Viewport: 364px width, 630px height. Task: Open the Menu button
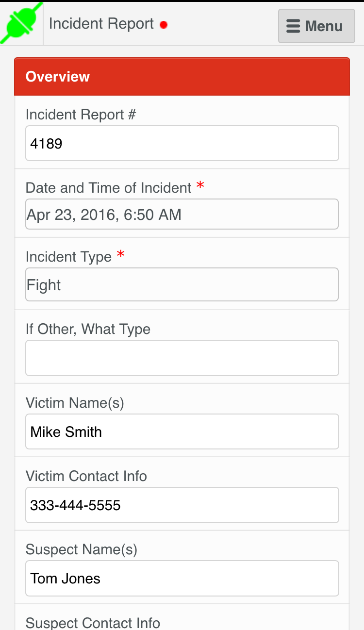click(316, 26)
